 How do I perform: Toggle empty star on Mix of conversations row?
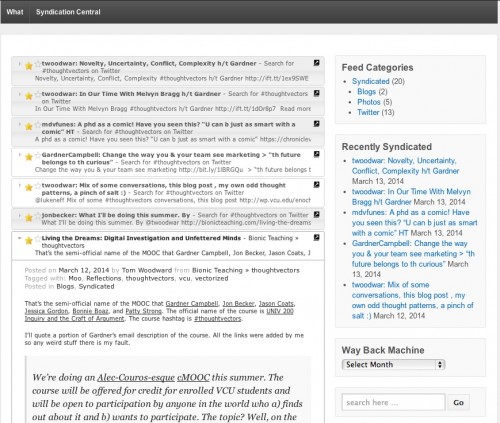click(x=38, y=185)
